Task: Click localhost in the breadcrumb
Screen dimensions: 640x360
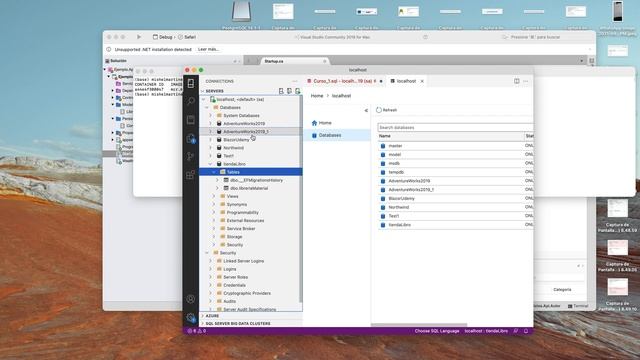Action: click(x=341, y=96)
